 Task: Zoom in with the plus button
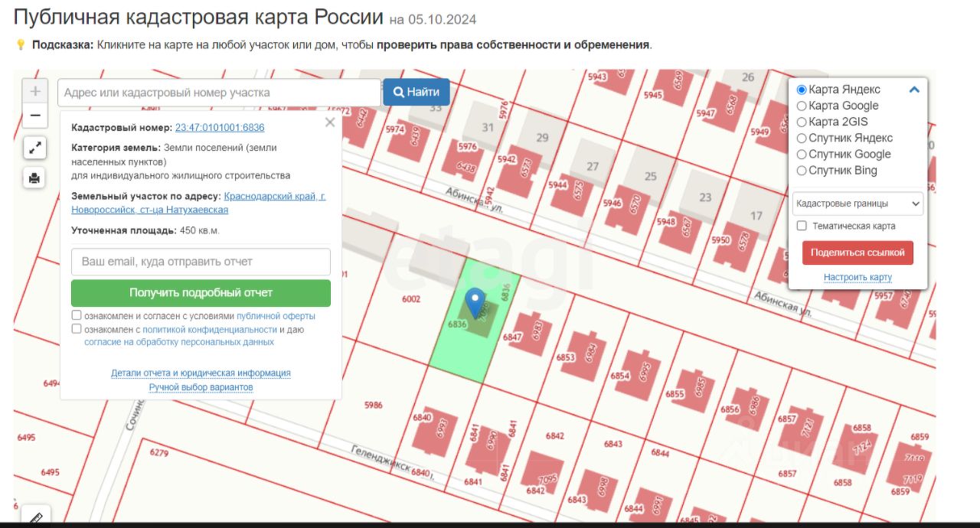click(x=35, y=92)
